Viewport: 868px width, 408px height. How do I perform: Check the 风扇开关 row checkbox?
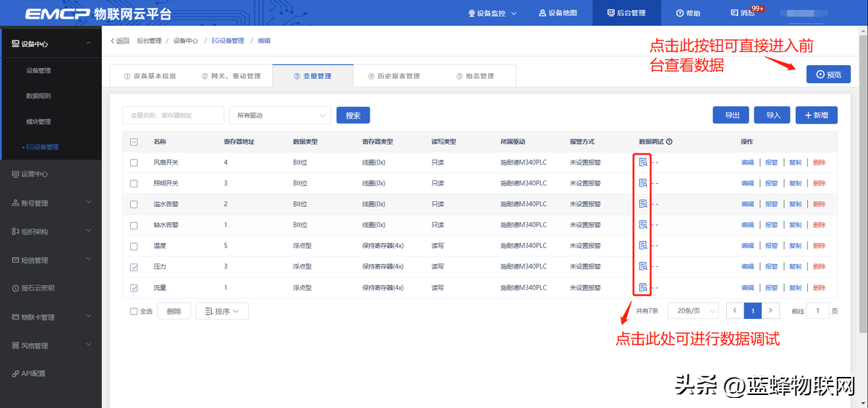click(134, 163)
